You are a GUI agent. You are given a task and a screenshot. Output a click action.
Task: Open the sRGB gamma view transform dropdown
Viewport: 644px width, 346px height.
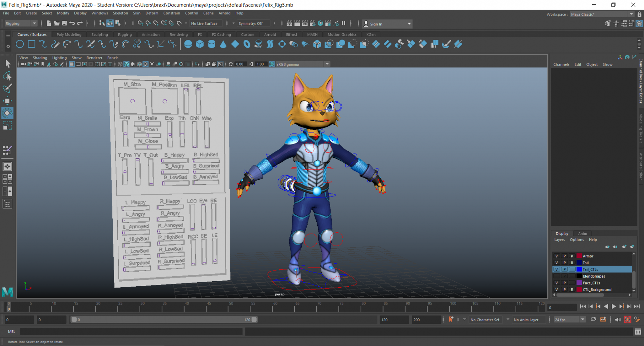[x=302, y=64]
